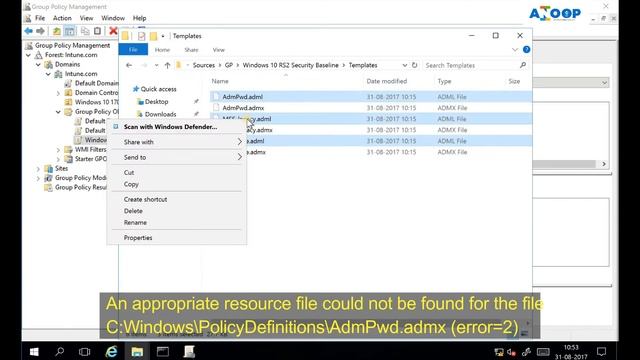This screenshot has width=640, height=360.
Task: Open the Help menu in GPMC
Action: point(139,18)
